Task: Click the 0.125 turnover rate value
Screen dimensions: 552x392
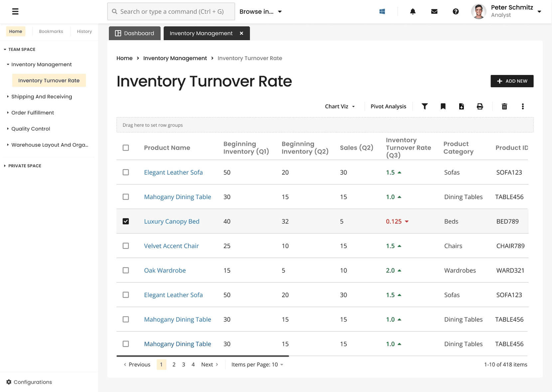Action: pyautogui.click(x=394, y=221)
